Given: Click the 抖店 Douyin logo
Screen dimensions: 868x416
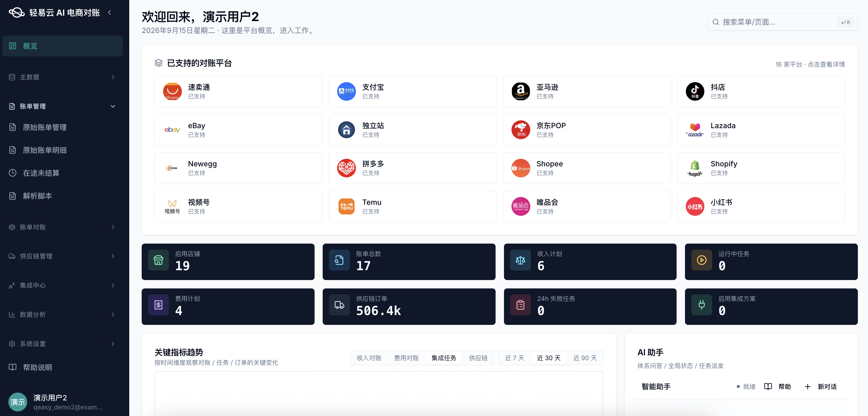Looking at the screenshot, I should pos(695,91).
